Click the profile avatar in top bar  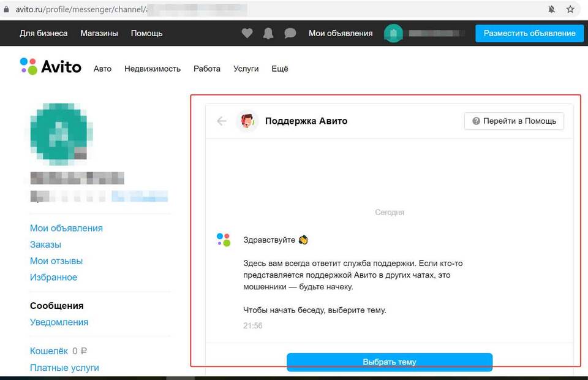click(x=393, y=34)
